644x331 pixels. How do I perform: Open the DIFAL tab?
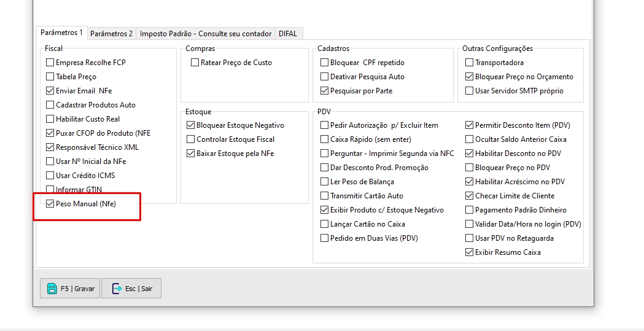click(x=287, y=34)
